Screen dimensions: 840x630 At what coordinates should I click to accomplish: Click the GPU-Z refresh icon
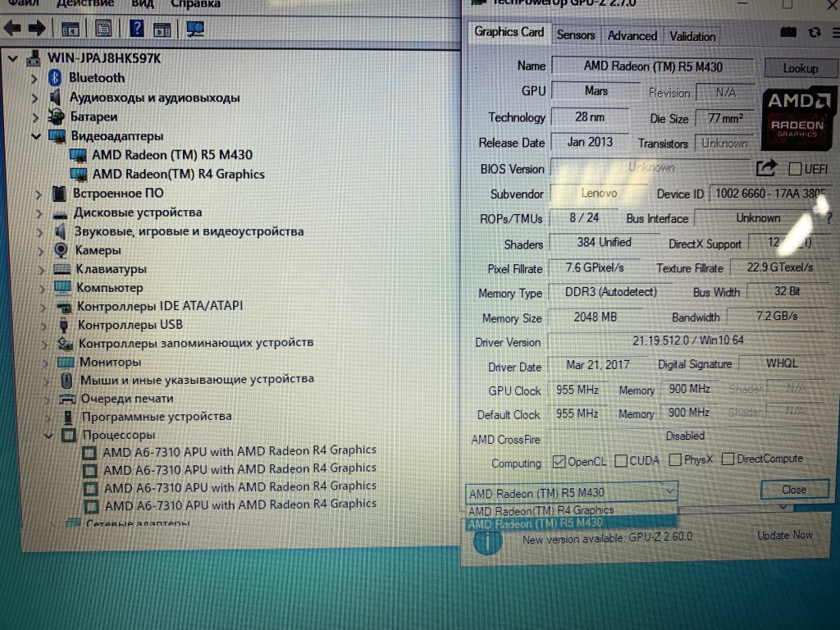(x=815, y=32)
